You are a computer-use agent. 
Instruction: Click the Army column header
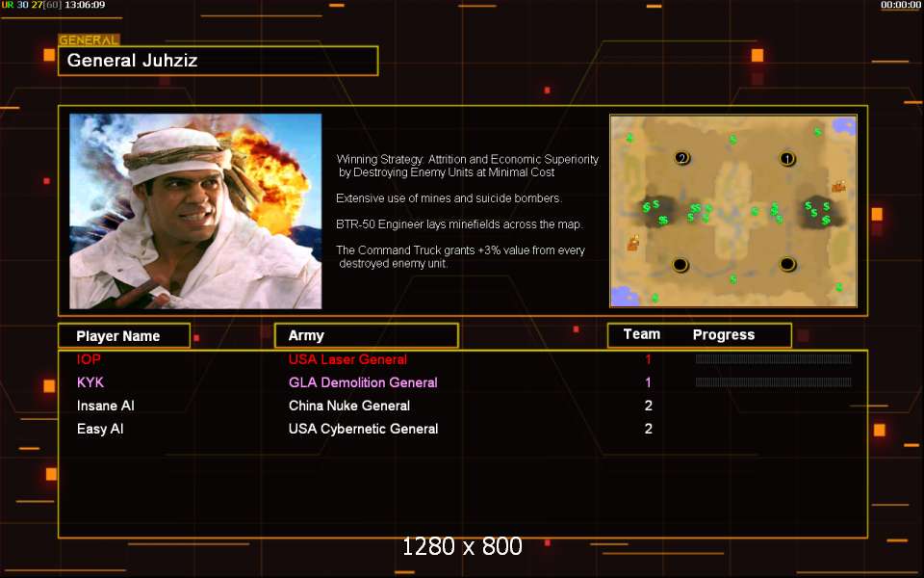[x=367, y=335]
